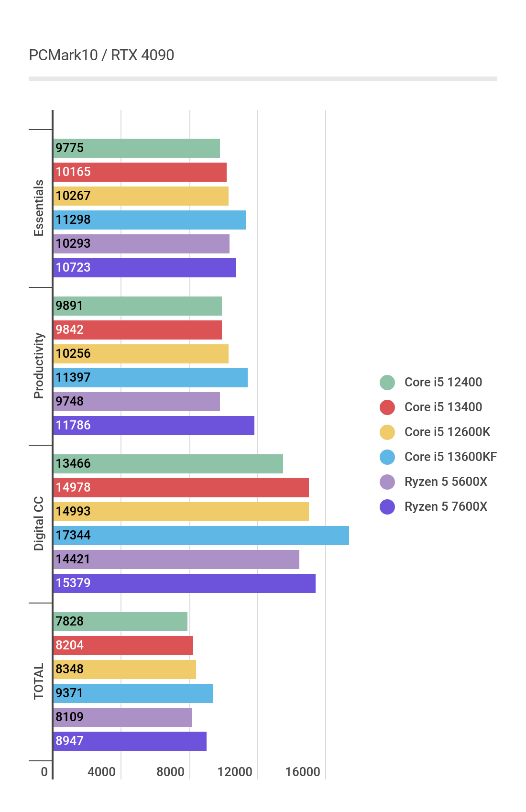
Task: Select the Core i5 13600KF legend label
Action: click(x=450, y=457)
